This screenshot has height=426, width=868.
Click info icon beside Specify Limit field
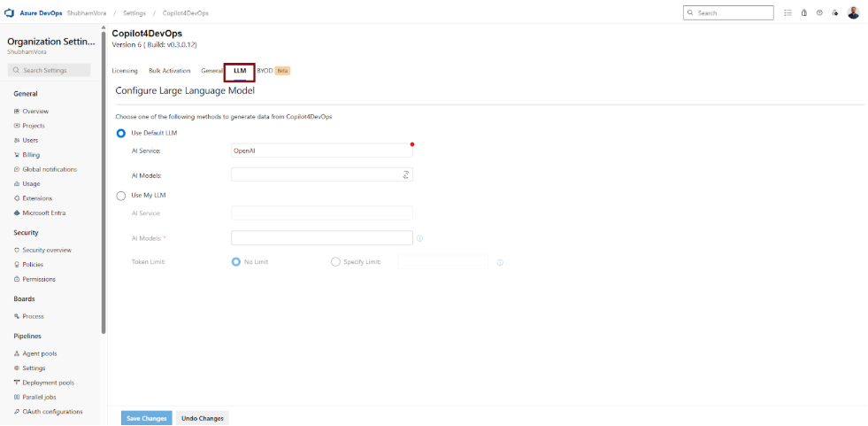tap(500, 262)
